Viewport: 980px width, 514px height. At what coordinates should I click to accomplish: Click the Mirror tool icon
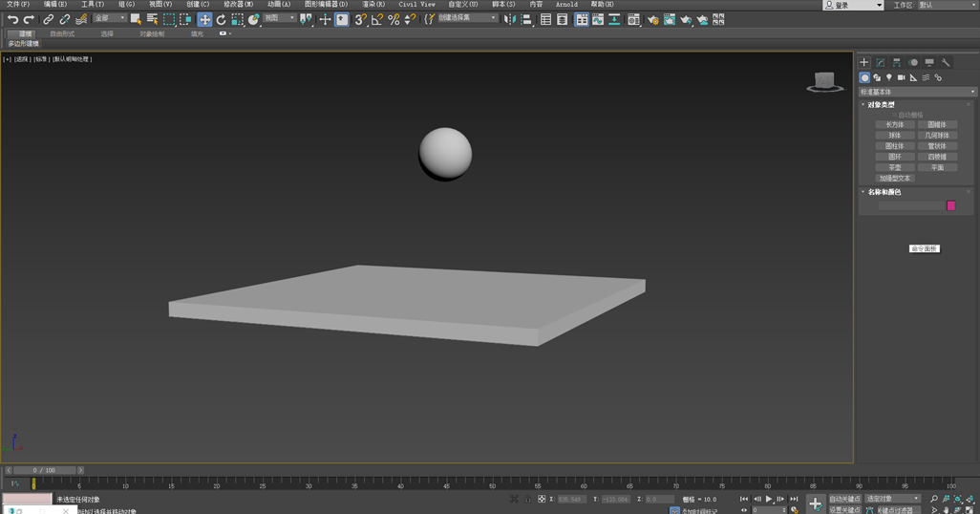click(509, 19)
